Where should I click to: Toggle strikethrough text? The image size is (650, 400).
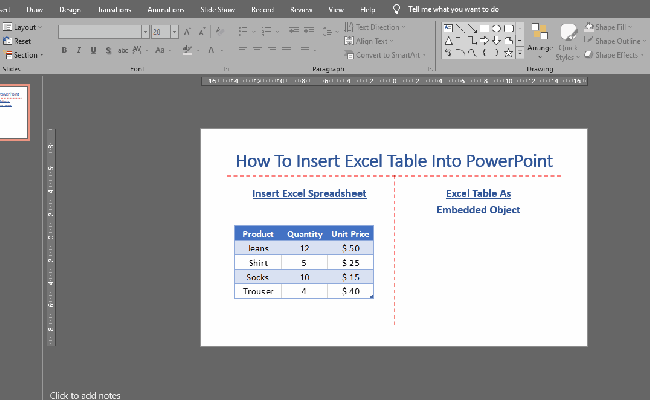tap(123, 50)
